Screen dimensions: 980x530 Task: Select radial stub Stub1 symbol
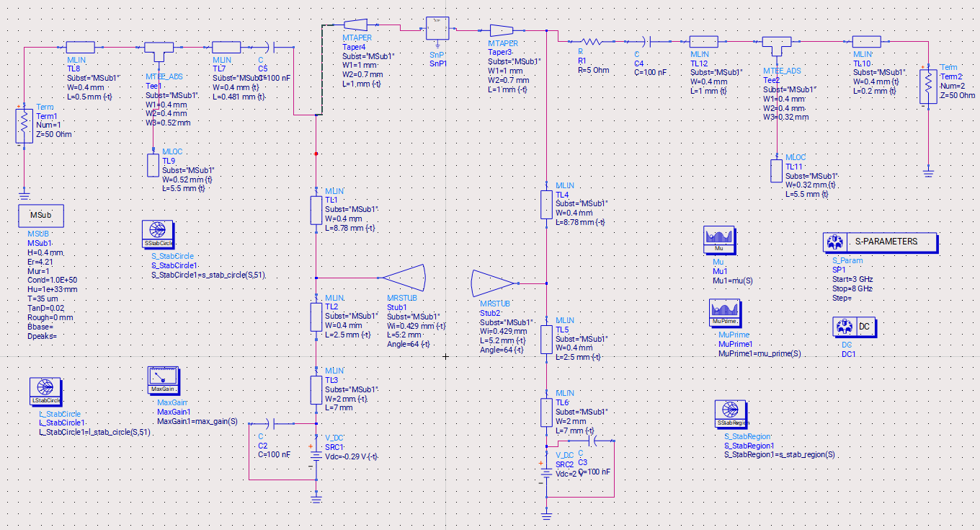pos(404,278)
